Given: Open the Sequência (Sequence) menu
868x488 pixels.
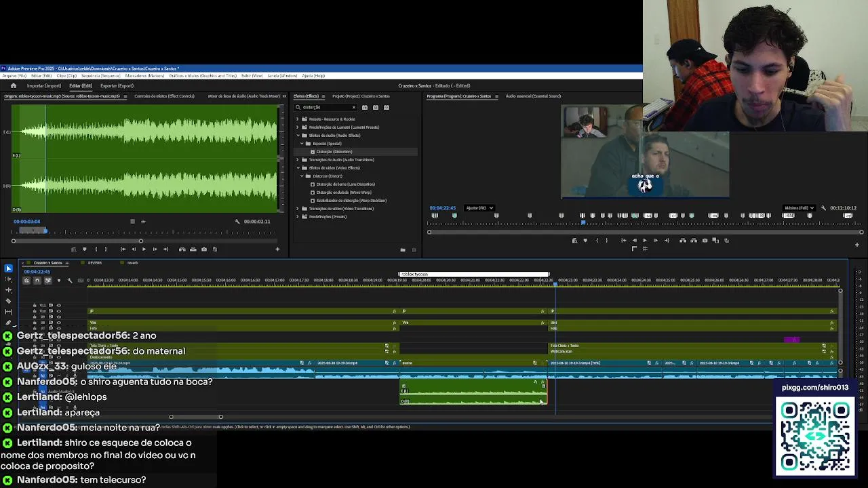Looking at the screenshot, I should pos(102,76).
